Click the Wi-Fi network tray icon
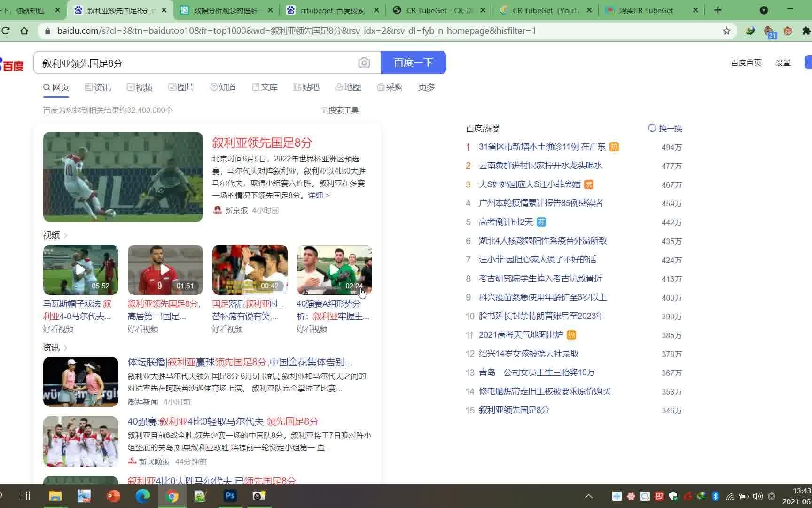The width and height of the screenshot is (812, 508). (x=730, y=496)
